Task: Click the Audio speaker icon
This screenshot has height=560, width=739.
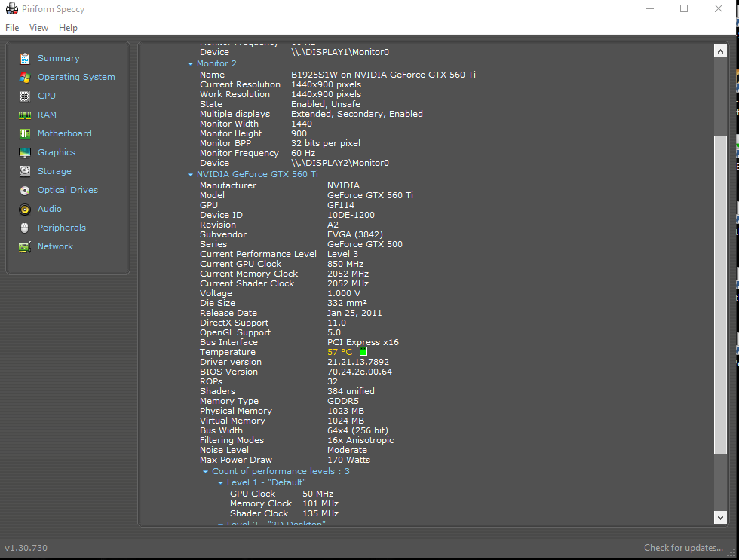Action: [x=25, y=209]
